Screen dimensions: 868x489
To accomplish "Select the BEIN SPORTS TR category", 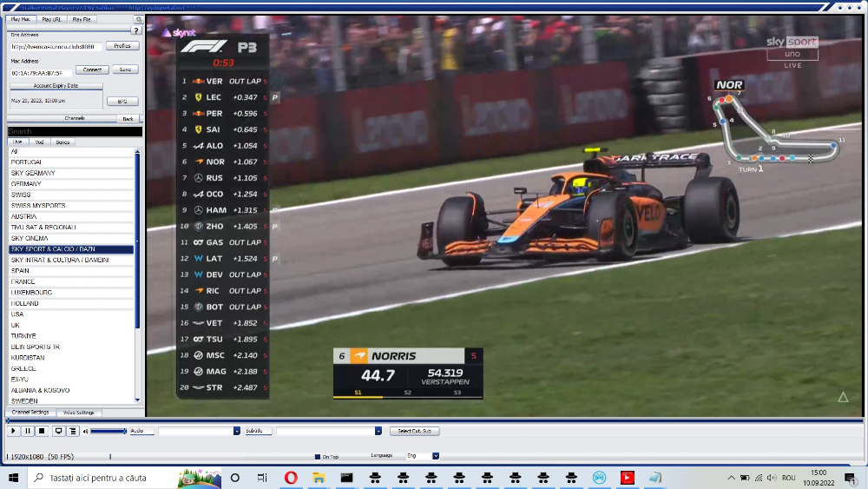I will [x=71, y=347].
